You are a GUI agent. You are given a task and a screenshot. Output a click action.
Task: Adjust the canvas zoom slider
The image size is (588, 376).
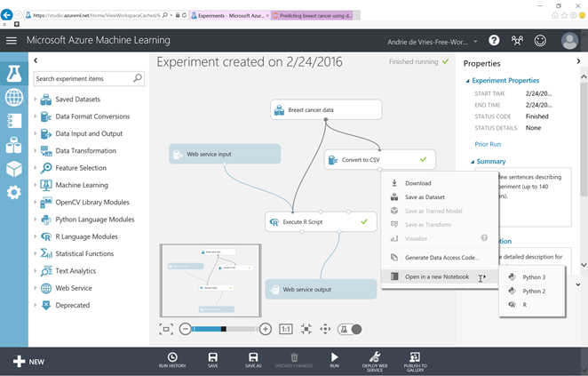coord(224,329)
